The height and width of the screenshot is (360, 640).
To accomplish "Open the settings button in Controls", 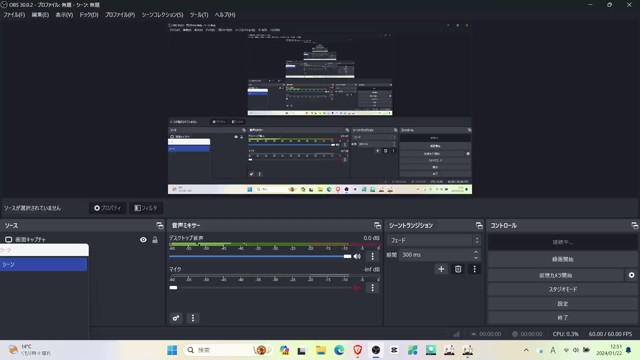I will coord(563,303).
